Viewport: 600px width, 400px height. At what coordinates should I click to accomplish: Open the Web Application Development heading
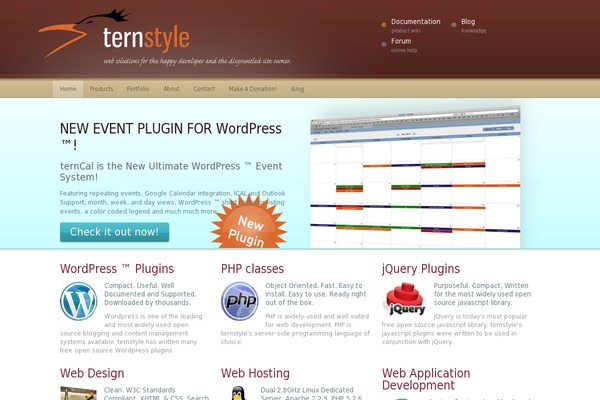tap(426, 379)
